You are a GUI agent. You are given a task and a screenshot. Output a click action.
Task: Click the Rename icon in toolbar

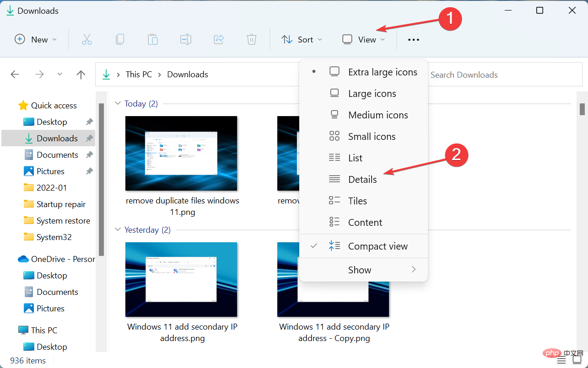click(186, 40)
